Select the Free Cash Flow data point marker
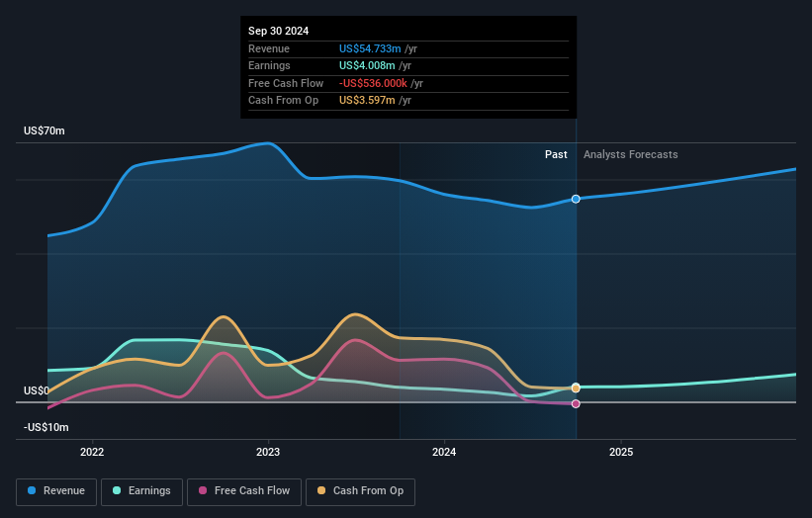Image resolution: width=812 pixels, height=518 pixels. (x=576, y=403)
